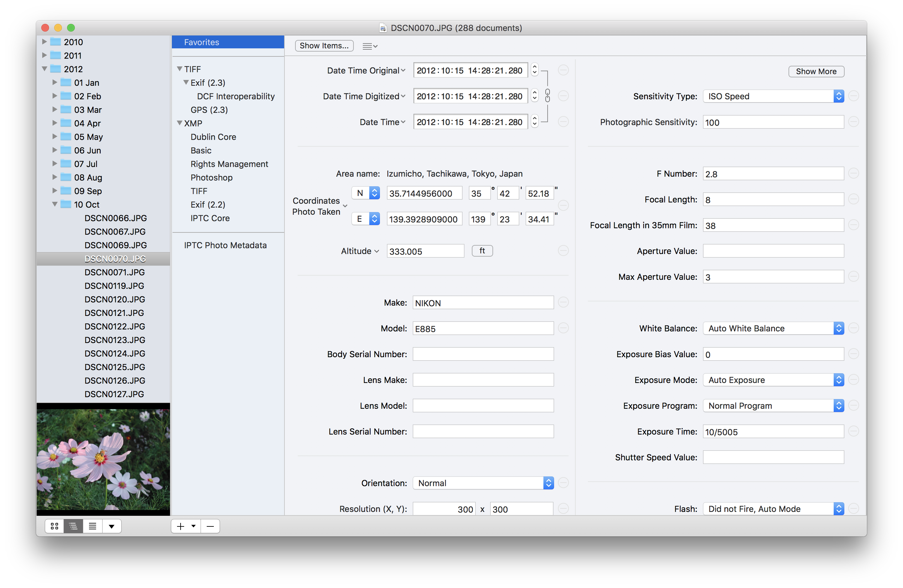Open the list layout menu icon
The width and height of the screenshot is (903, 588).
click(x=370, y=46)
